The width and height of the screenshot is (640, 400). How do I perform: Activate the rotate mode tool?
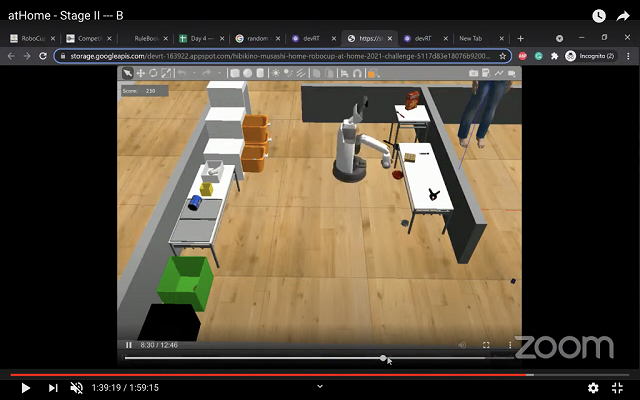(153, 73)
